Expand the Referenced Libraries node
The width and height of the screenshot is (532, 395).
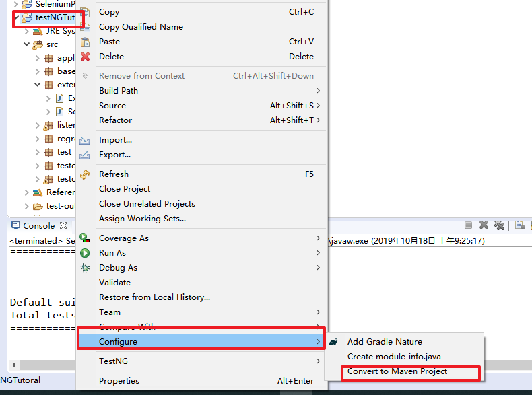point(27,192)
